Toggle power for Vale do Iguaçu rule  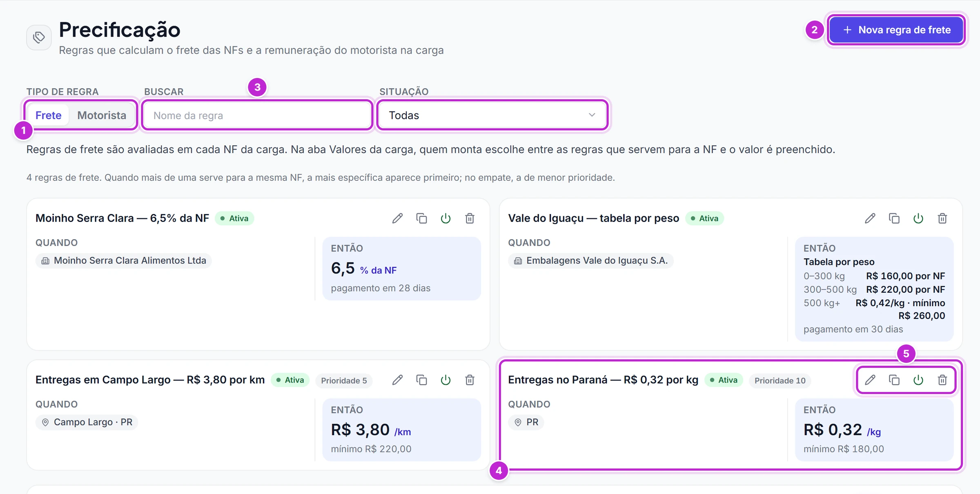tap(918, 218)
